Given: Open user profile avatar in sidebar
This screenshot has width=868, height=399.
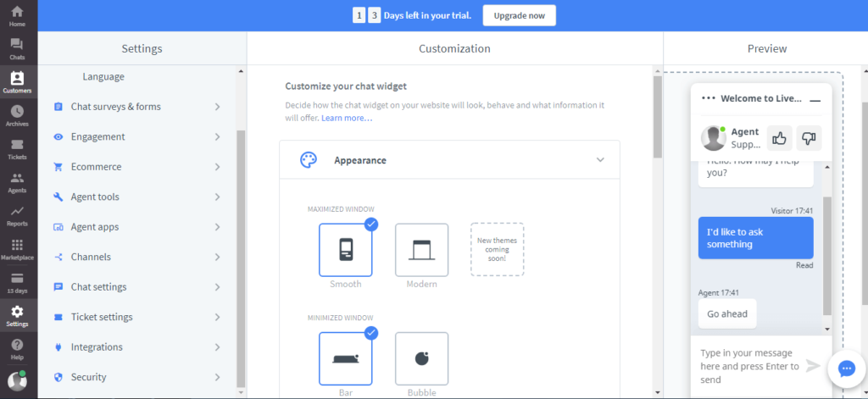Looking at the screenshot, I should (17, 380).
